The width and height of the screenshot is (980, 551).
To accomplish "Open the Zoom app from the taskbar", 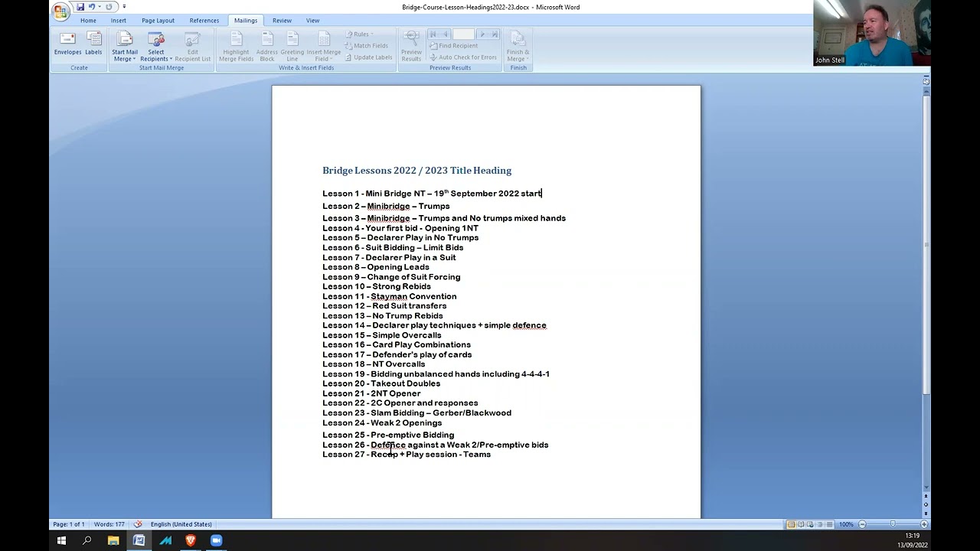I will (217, 540).
